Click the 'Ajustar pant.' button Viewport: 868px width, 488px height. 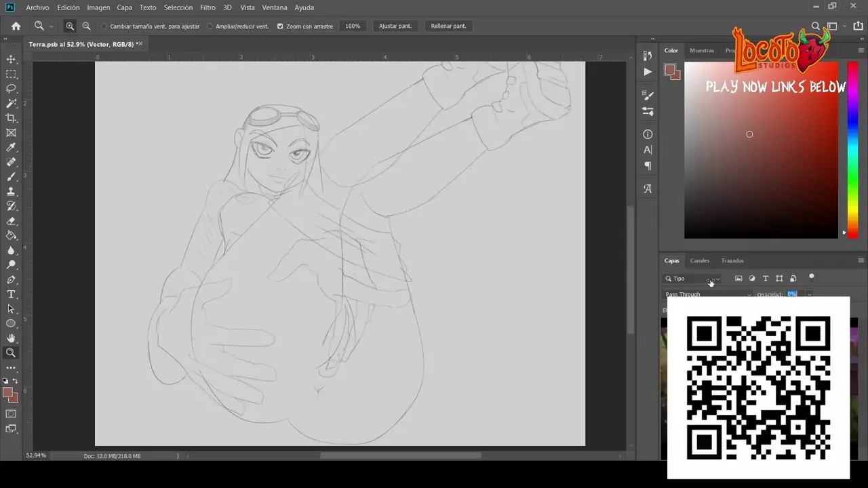click(395, 26)
